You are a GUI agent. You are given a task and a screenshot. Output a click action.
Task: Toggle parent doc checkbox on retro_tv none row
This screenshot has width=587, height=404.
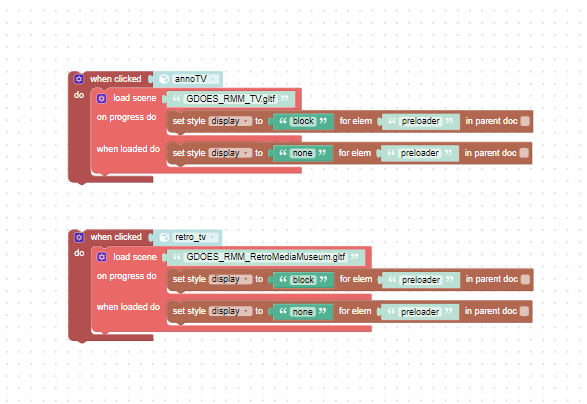(524, 311)
